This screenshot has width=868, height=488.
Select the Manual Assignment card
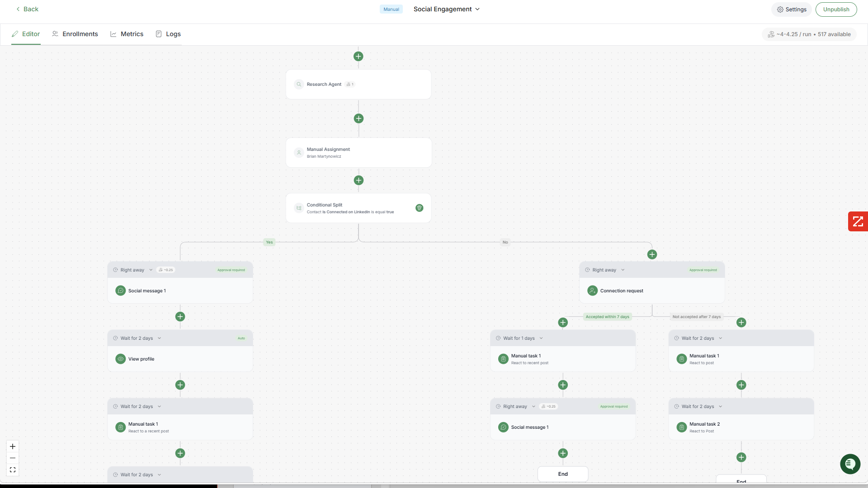359,153
